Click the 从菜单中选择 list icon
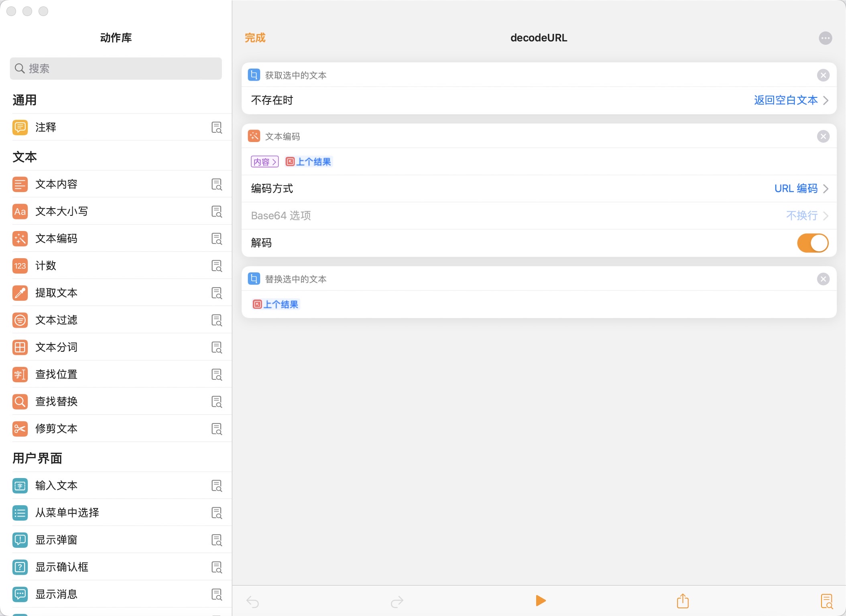Image resolution: width=846 pixels, height=616 pixels. (20, 513)
